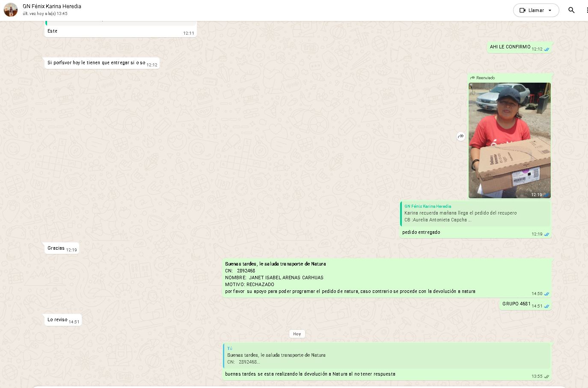The height and width of the screenshot is (388, 588).
Task: Open the three-dot chat menu
Action: point(586,10)
